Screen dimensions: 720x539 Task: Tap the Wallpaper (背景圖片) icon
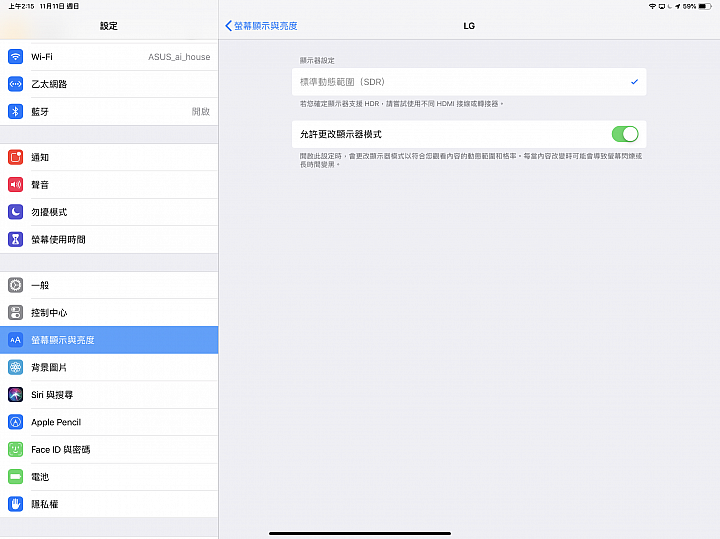[16, 367]
